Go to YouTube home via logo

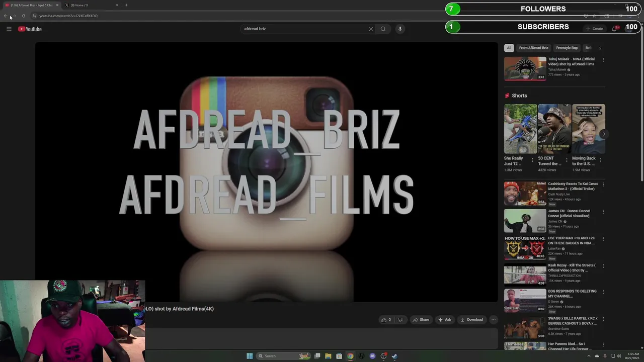pyautogui.click(x=30, y=29)
